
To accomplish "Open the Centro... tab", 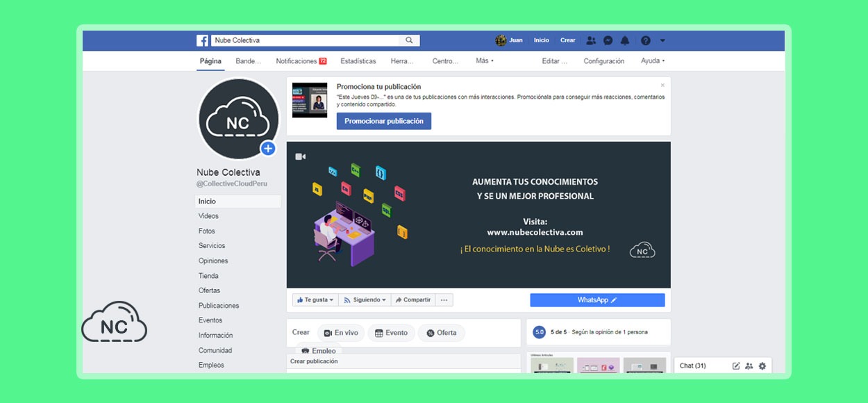I will [445, 61].
